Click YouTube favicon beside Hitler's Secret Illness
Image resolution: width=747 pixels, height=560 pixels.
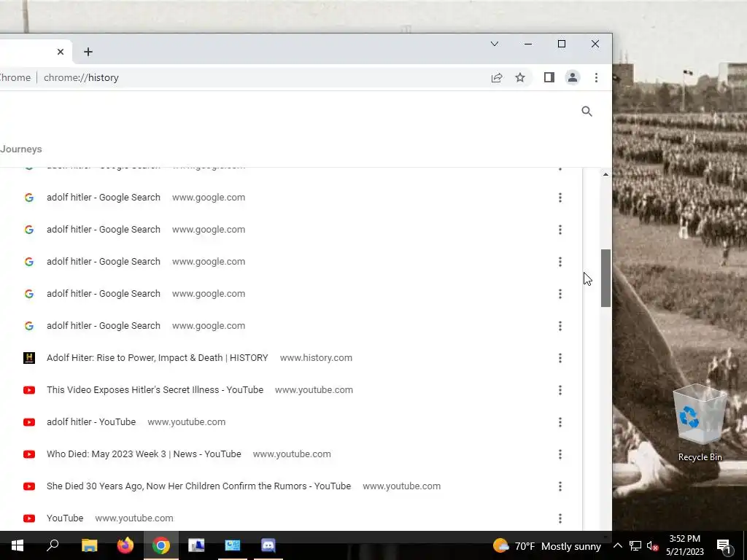(x=29, y=390)
